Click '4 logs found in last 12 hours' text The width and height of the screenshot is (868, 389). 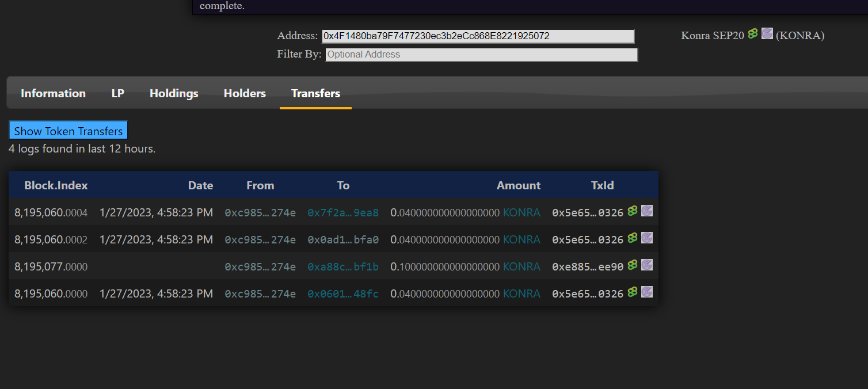tap(82, 149)
